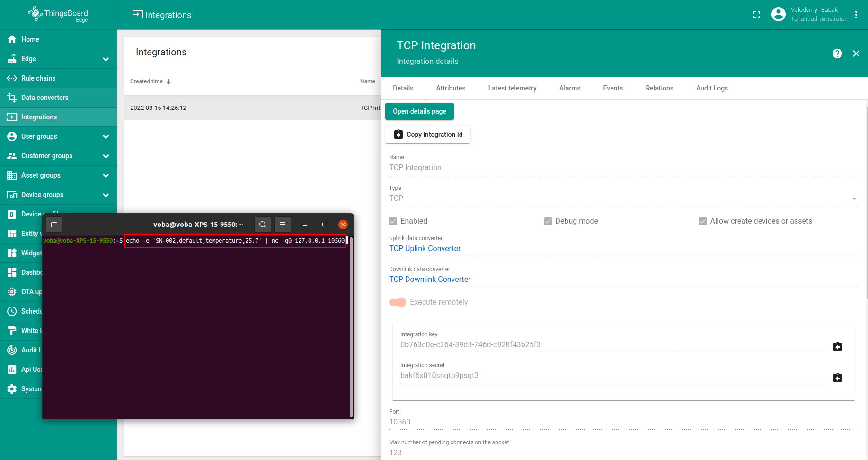Expand the Edge menu chevron

click(x=106, y=59)
